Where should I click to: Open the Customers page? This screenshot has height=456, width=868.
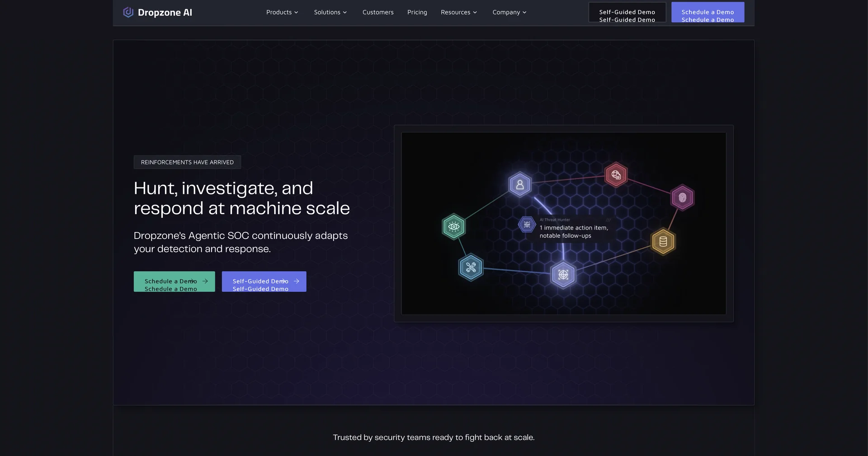[x=378, y=12]
